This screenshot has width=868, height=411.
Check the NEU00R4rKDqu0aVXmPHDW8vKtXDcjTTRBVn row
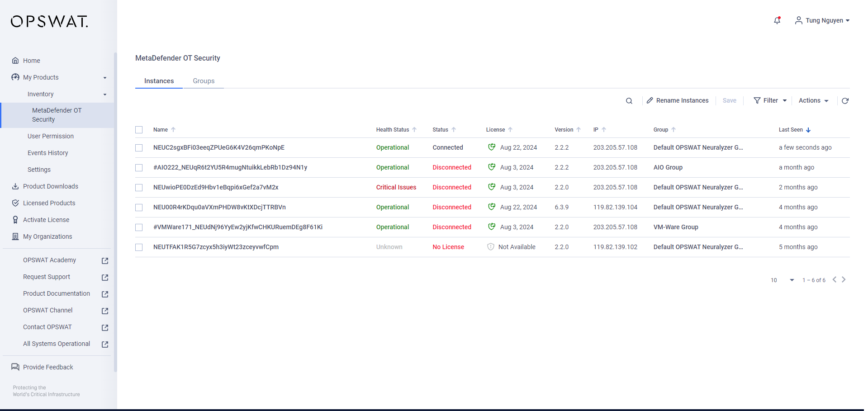(139, 208)
